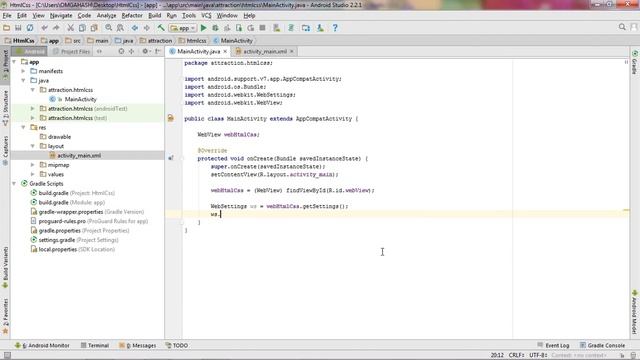Click the Synchronize toolbar icon
This screenshot has height=360, width=640.
(x=30, y=28)
